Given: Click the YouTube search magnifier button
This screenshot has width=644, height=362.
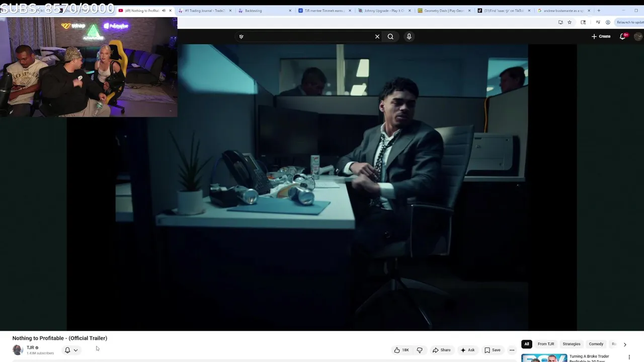Looking at the screenshot, I should pyautogui.click(x=390, y=36).
